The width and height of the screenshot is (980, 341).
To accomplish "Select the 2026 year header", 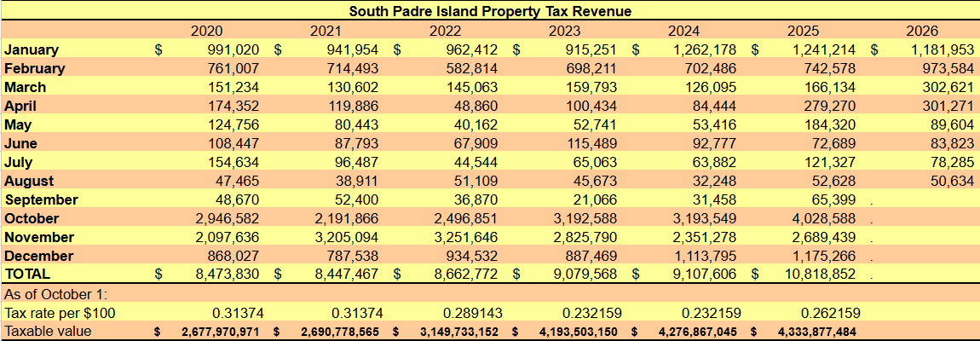I will (923, 31).
